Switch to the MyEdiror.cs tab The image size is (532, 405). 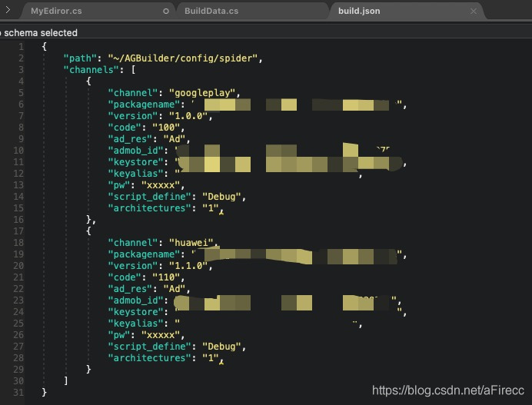56,11
